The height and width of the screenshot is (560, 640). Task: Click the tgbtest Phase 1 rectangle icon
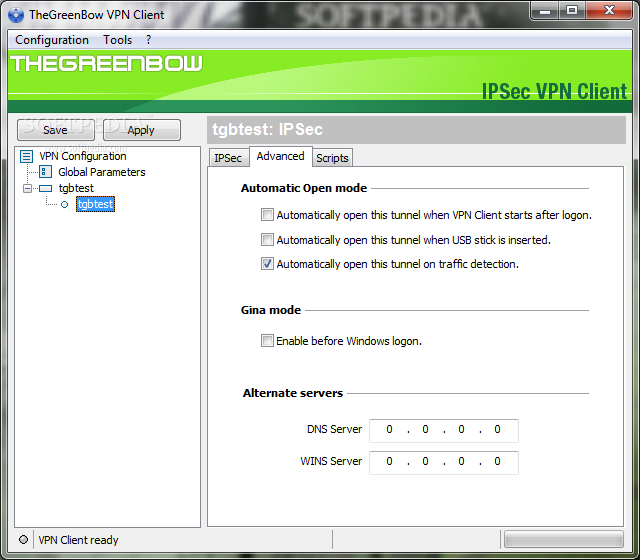pos(45,188)
